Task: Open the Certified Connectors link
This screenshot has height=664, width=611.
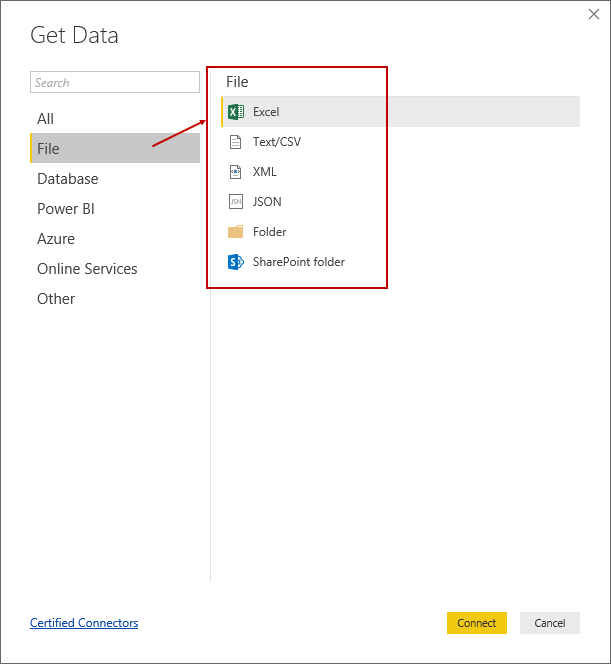Action: 84,623
